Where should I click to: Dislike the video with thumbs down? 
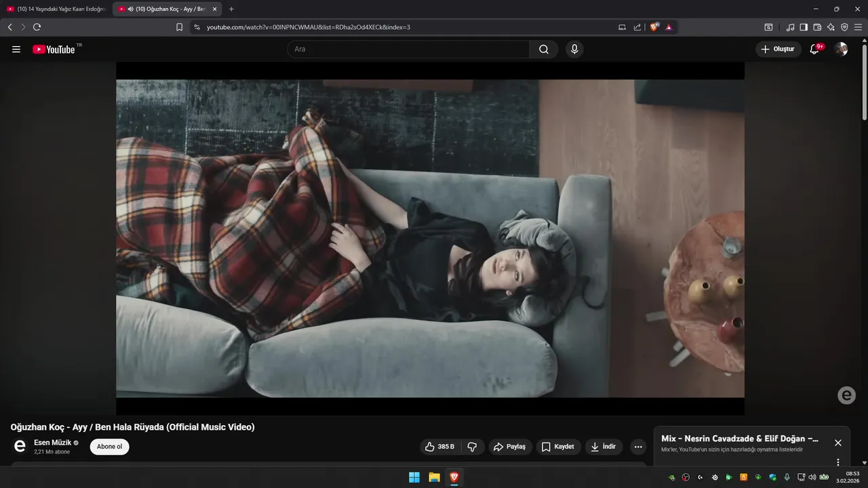(x=472, y=447)
